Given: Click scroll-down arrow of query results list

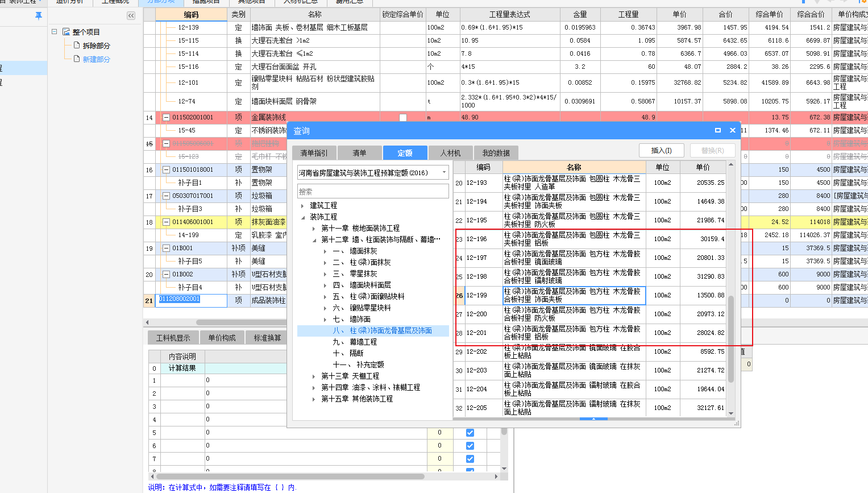Looking at the screenshot, I should point(731,414).
